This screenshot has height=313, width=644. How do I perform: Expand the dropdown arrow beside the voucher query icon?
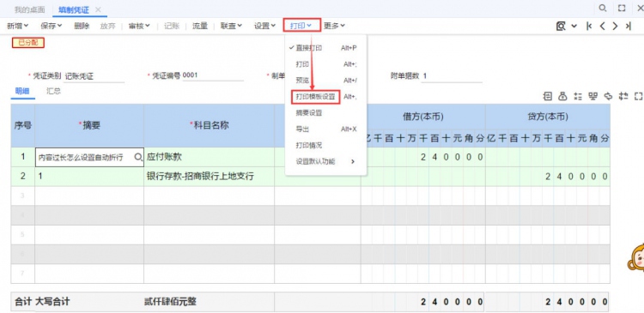coord(574,26)
